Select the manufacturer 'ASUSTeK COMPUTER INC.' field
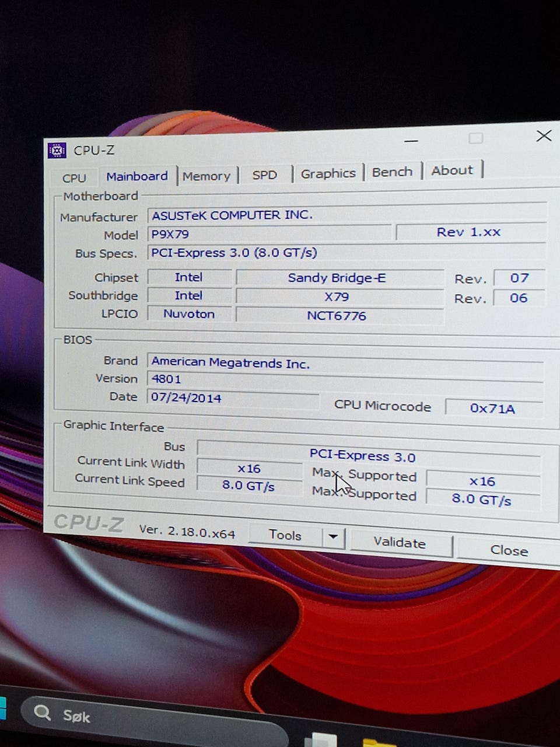560x747 pixels. [346, 215]
